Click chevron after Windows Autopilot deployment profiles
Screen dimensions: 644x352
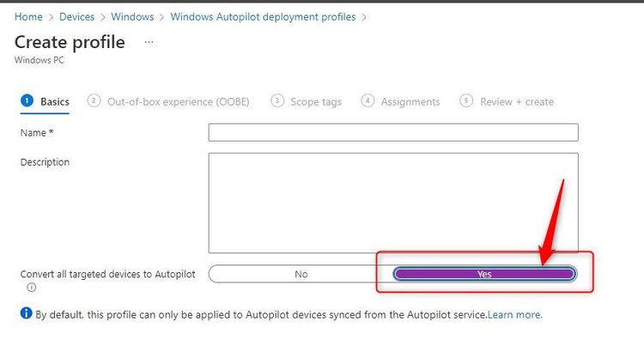(x=364, y=17)
